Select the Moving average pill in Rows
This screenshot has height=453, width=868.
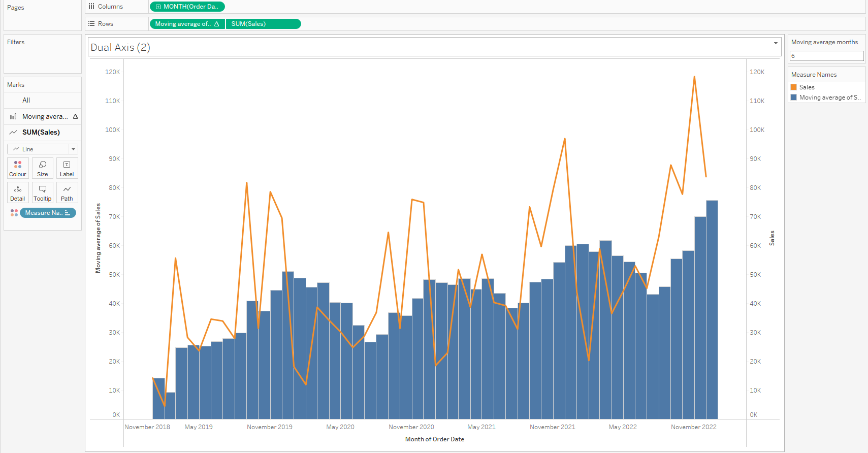pyautogui.click(x=187, y=24)
